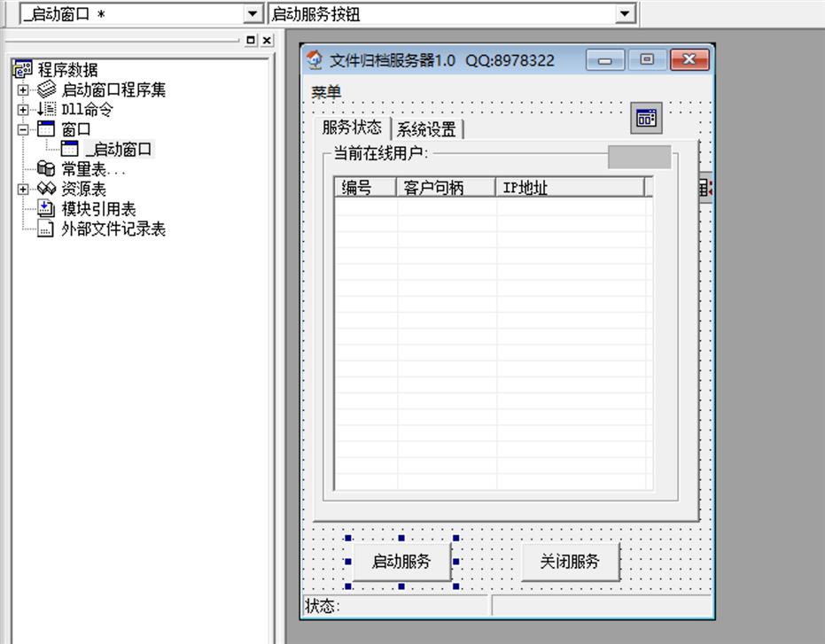Select 启动窗口程序集 tree label
This screenshot has width=825, height=644.
pyautogui.click(x=113, y=90)
